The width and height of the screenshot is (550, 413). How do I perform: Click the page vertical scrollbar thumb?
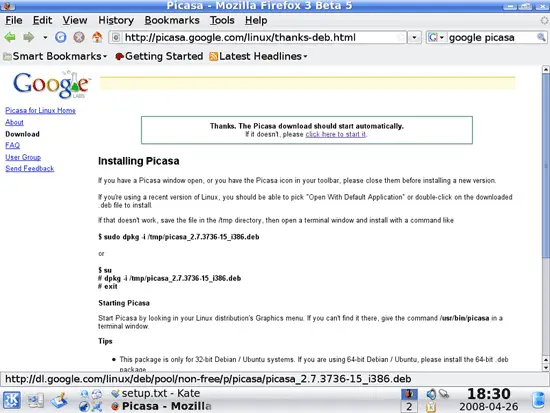coord(545,165)
